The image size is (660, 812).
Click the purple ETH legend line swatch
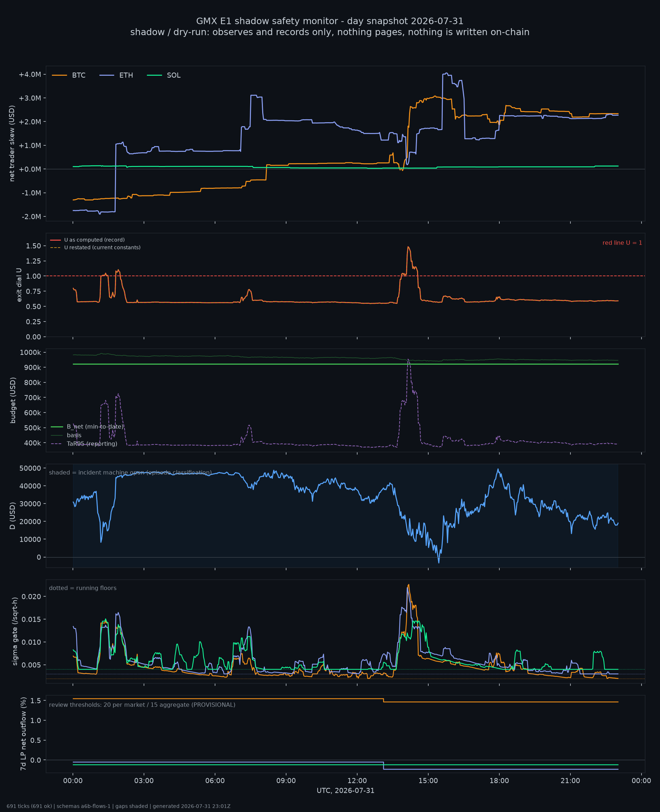point(107,75)
